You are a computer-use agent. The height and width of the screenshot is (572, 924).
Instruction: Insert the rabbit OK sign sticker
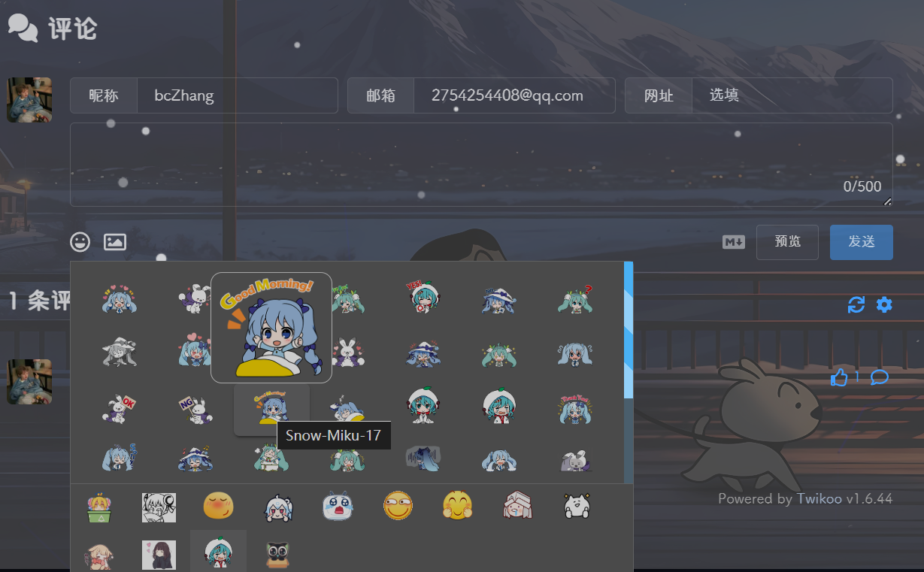pos(119,409)
